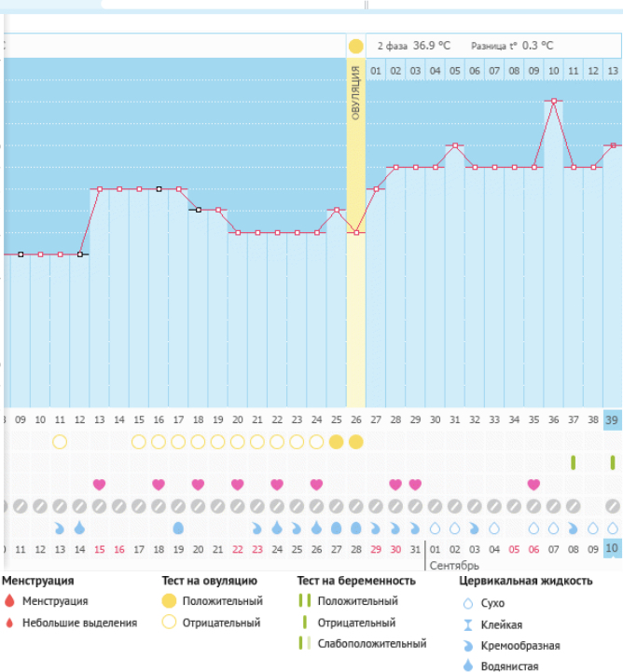The width and height of the screenshot is (623, 672).
Task: Select the creamy fluid drop on cycle day 13
Action: 60,528
